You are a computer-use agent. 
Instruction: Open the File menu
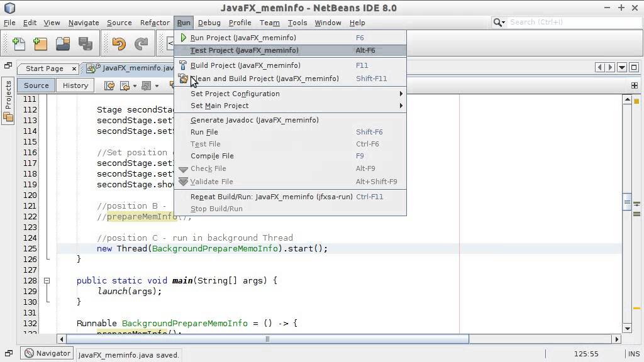(9, 23)
